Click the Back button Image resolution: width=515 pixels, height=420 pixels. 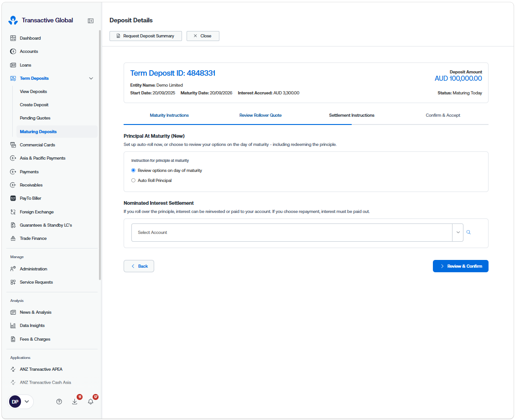click(x=139, y=266)
